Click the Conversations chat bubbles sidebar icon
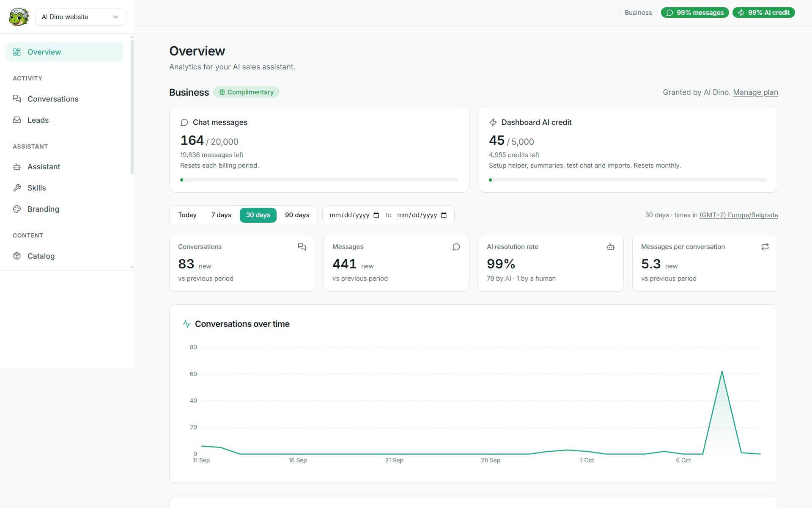Screen dimensions: 812x508 17,99
